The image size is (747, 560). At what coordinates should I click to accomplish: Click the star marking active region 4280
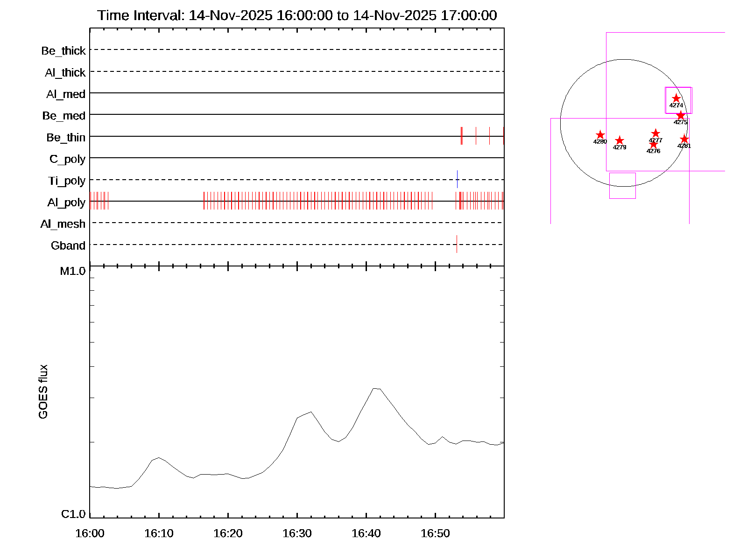tap(600, 135)
